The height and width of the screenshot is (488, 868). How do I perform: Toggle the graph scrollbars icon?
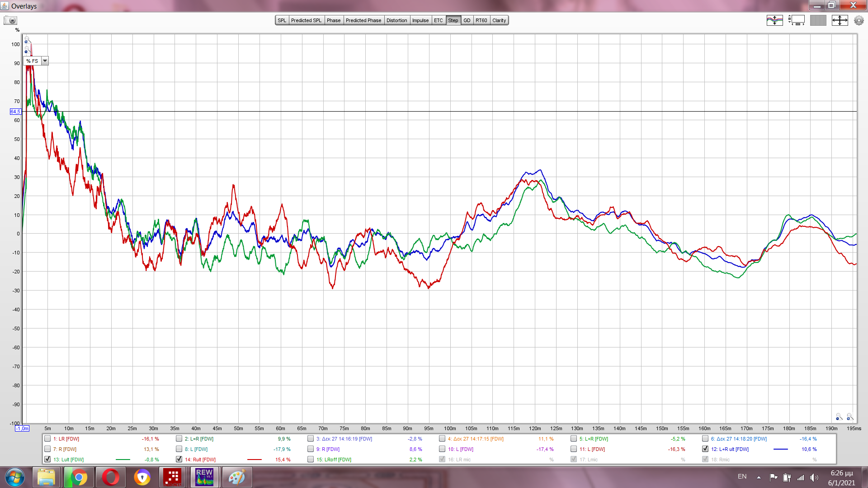click(x=796, y=20)
